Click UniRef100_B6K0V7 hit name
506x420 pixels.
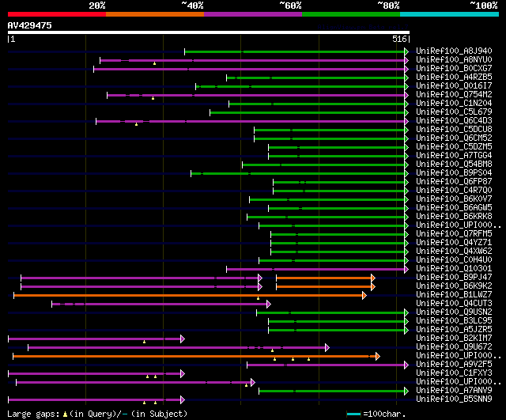point(454,199)
